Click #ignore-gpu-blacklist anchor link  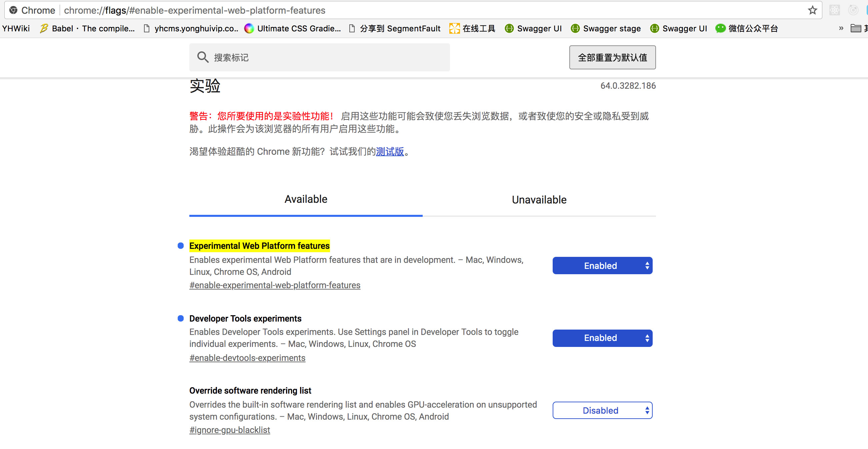[229, 430]
